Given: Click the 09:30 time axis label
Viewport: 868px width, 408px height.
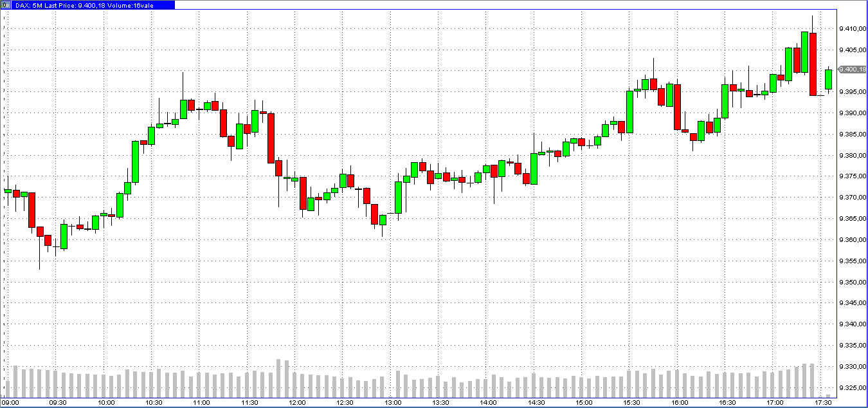Looking at the screenshot, I should click(x=58, y=403).
